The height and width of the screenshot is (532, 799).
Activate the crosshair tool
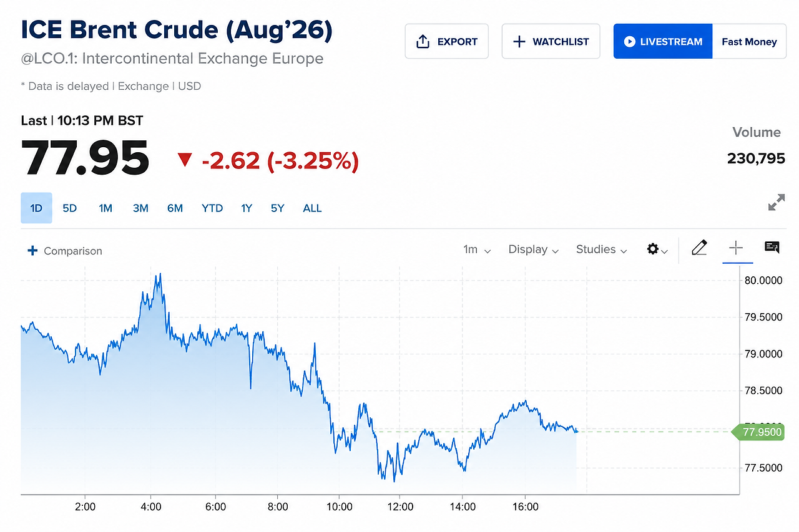pyautogui.click(x=736, y=248)
